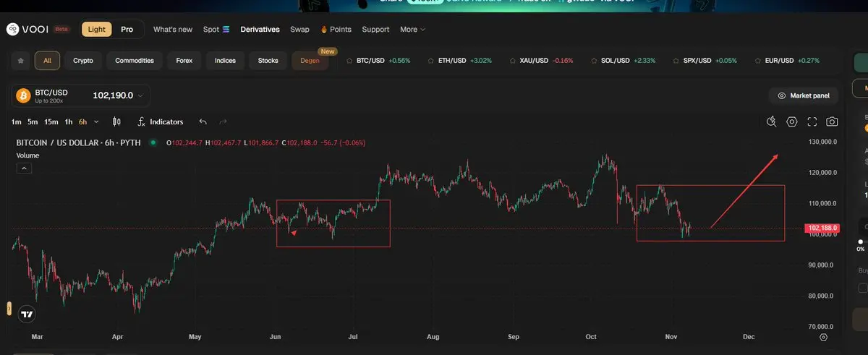Toggle Market panel visibility
The height and width of the screenshot is (355, 868).
pos(804,95)
